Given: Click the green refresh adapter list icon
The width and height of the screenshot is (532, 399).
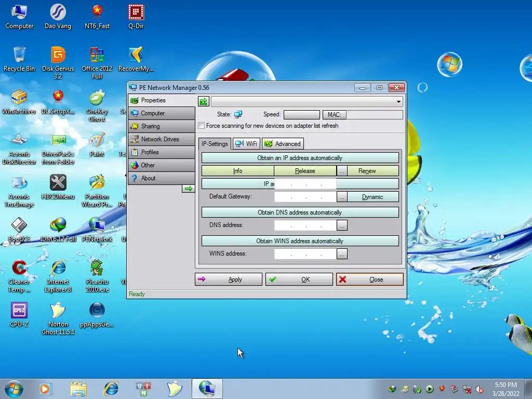Looking at the screenshot, I should [x=204, y=101].
